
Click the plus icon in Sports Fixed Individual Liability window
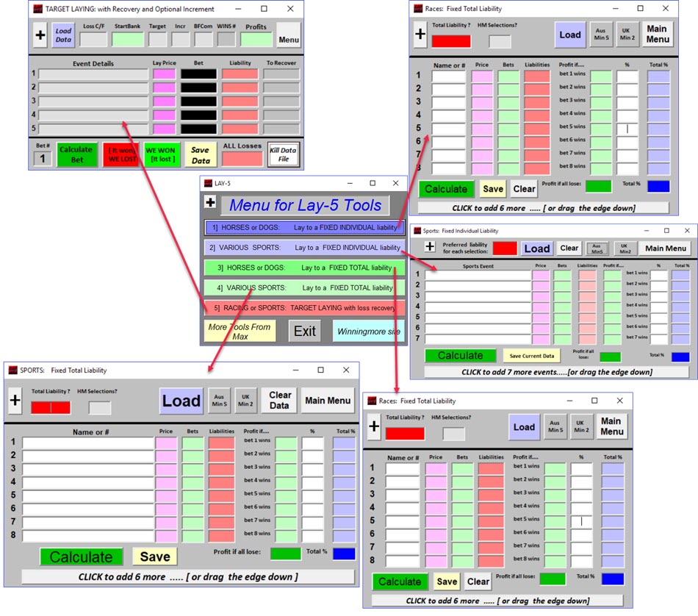point(430,247)
